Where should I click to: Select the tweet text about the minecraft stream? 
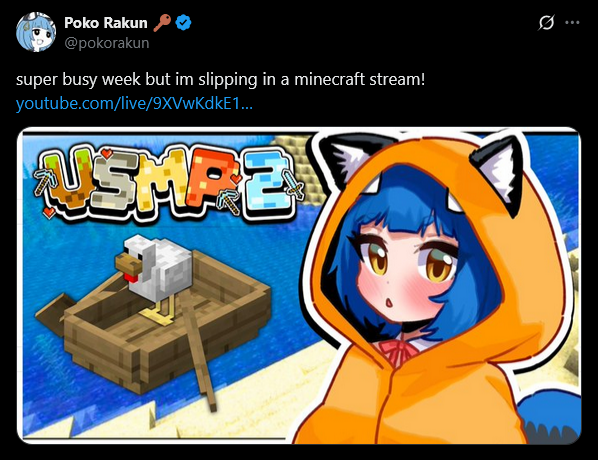pyautogui.click(x=220, y=80)
